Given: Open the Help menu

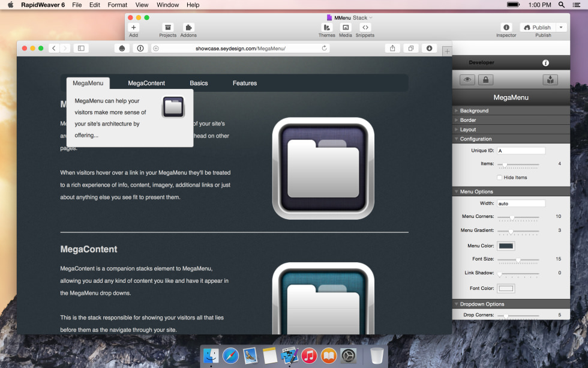Looking at the screenshot, I should coord(193,5).
